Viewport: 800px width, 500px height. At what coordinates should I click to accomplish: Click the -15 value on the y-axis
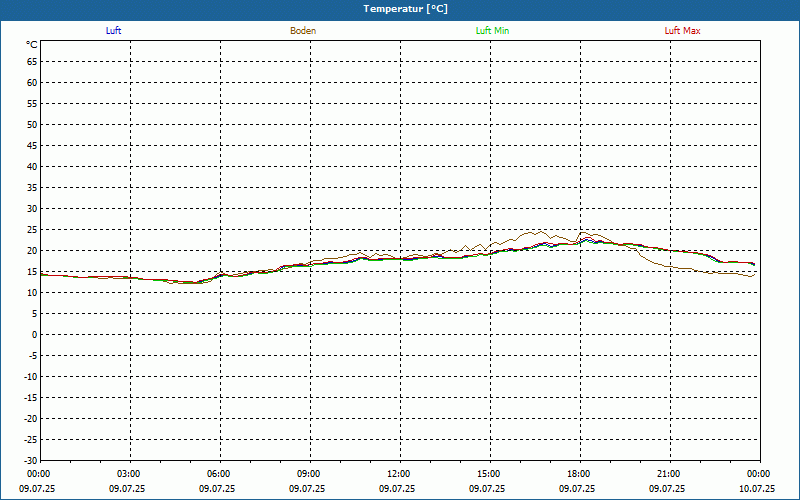[x=31, y=397]
